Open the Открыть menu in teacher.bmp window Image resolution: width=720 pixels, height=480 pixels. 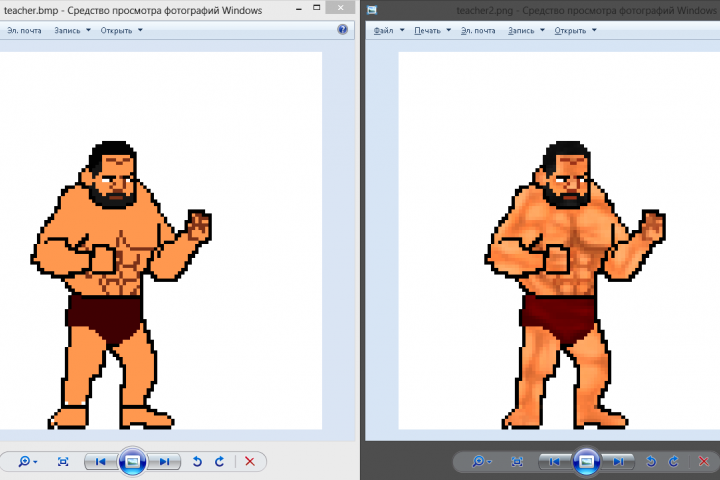[x=116, y=30]
